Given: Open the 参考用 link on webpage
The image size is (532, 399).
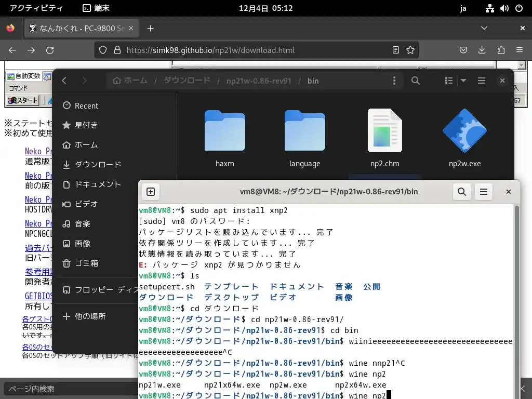Looking at the screenshot, I should click(x=38, y=272).
